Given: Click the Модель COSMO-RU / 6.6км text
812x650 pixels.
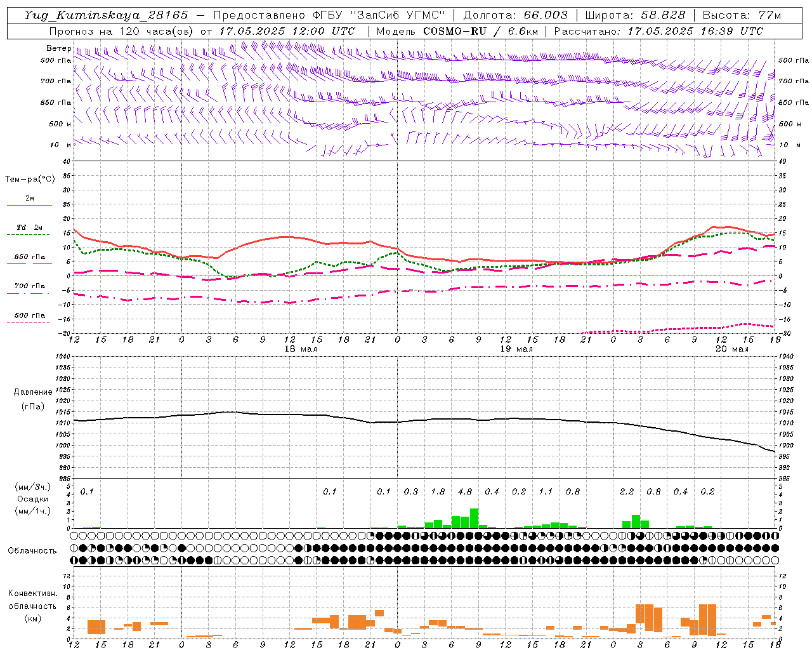Looking at the screenshot, I should pyautogui.click(x=457, y=31).
